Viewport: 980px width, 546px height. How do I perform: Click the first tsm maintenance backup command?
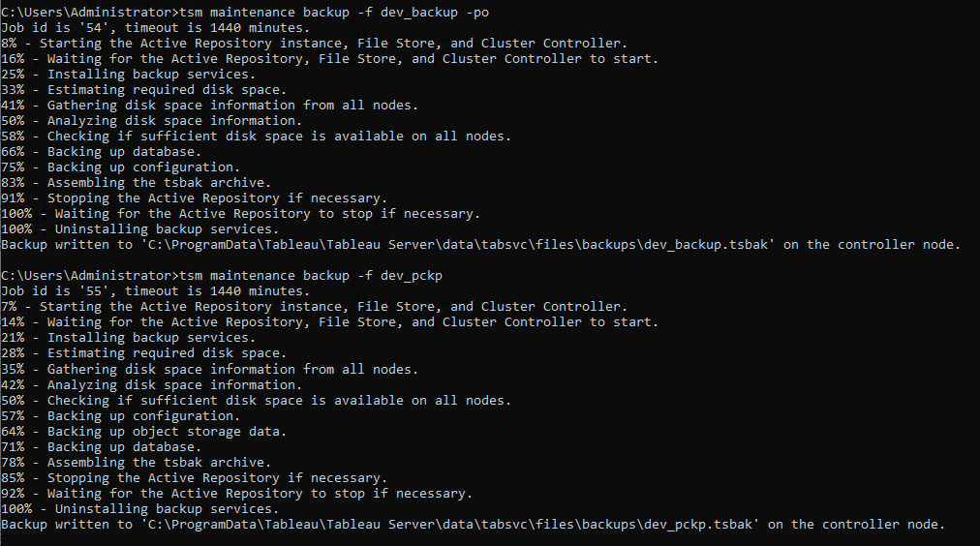[x=334, y=13]
